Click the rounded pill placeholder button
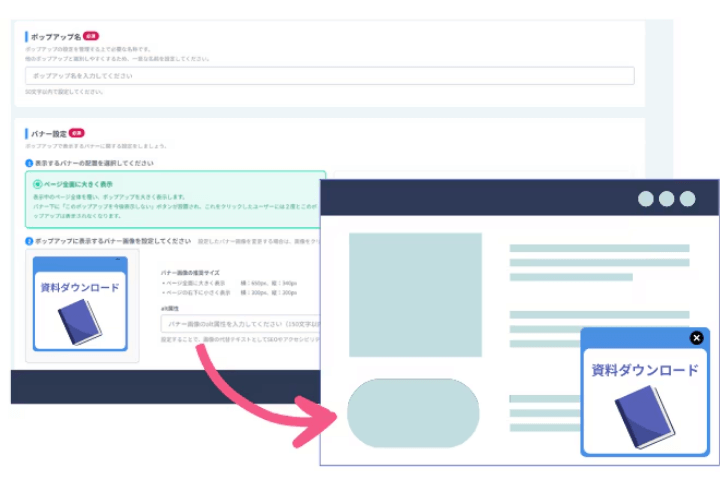Viewport: 720px width, 480px height. click(413, 413)
